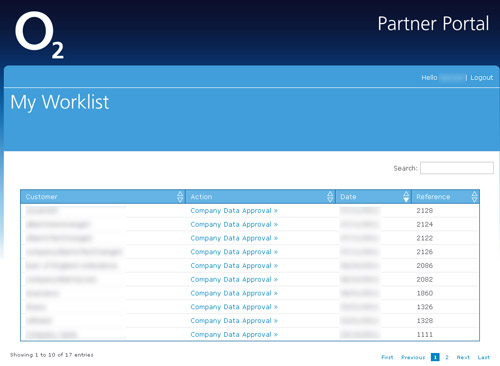Select reference number 1111 cell
This screenshot has width=500, height=366.
(x=425, y=335)
